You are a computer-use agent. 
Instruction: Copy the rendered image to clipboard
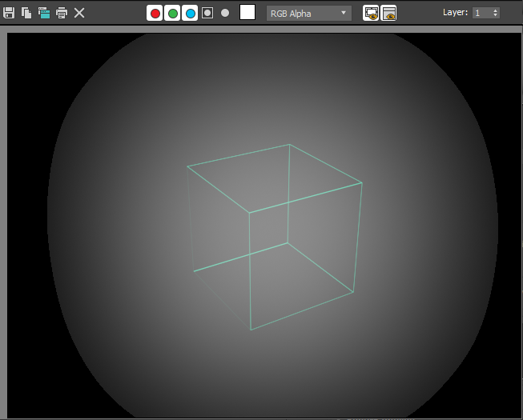coord(26,13)
